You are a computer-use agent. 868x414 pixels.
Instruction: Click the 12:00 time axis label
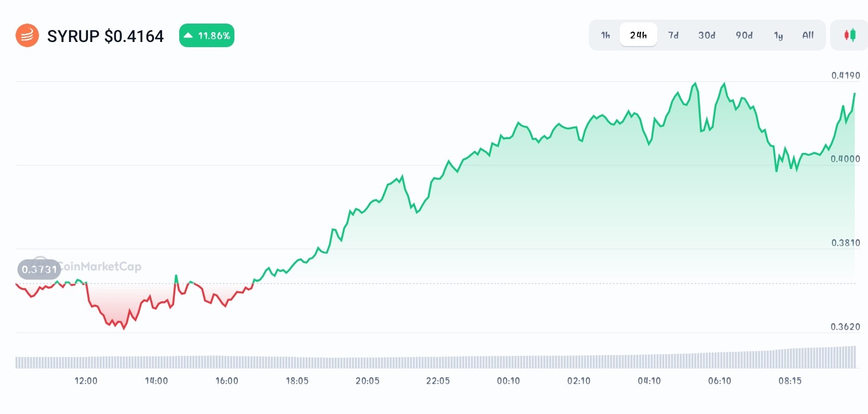coord(86,381)
